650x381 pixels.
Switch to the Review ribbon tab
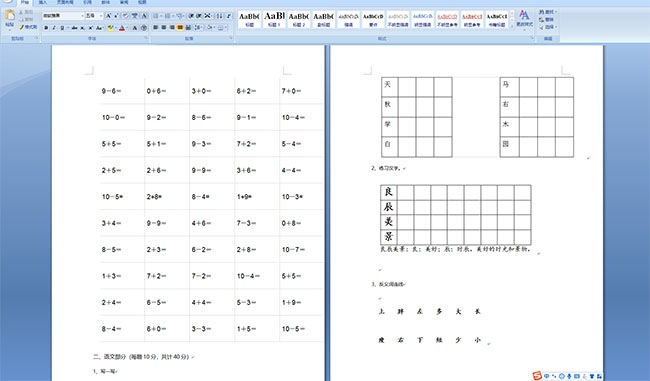click(124, 2)
